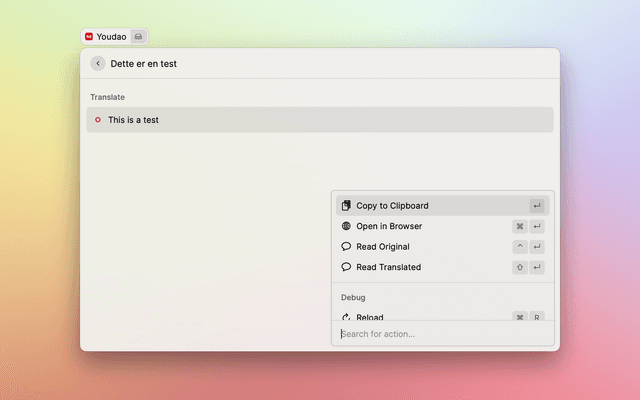
Task: Click the clipboard icon for Copy action
Action: coord(346,206)
